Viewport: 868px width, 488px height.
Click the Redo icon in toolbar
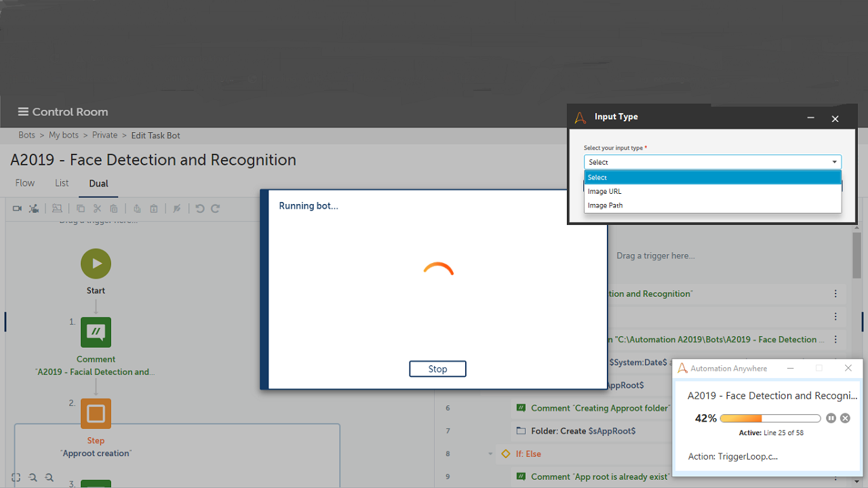coord(216,209)
